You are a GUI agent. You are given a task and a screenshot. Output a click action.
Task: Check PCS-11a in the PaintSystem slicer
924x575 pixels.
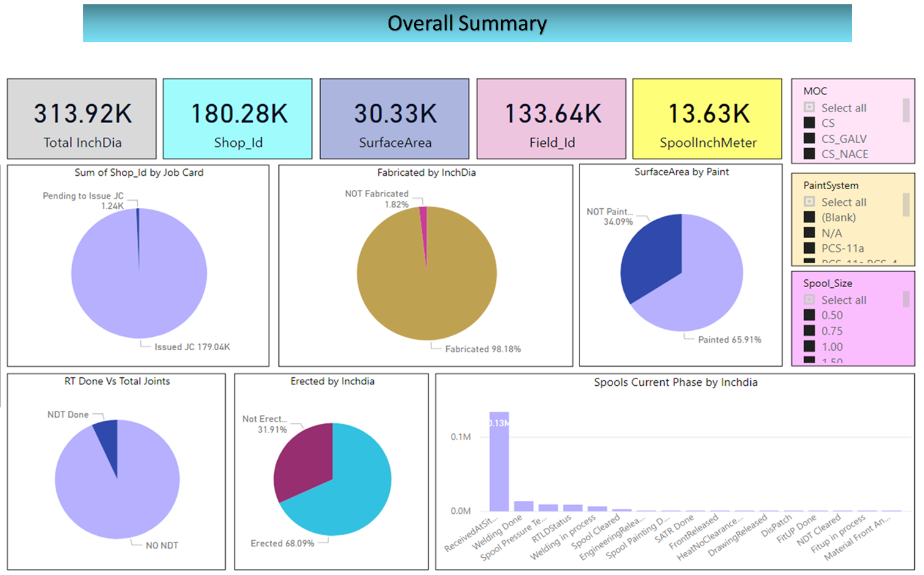809,248
